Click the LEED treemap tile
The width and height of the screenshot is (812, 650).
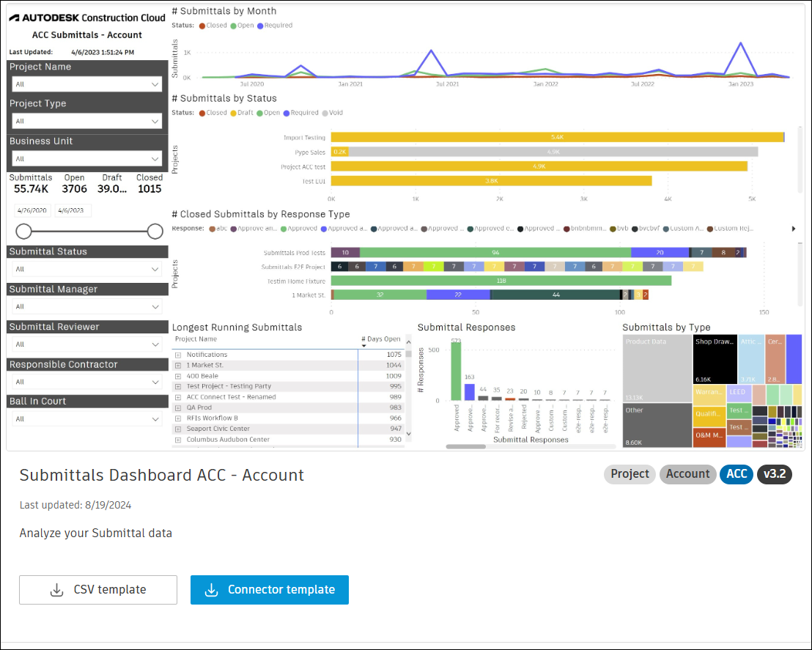(x=739, y=393)
